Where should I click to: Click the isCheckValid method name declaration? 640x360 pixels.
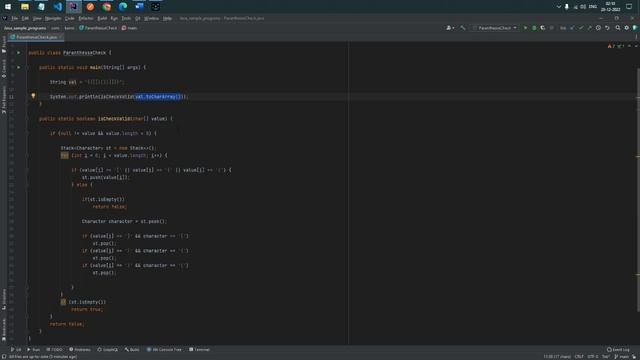click(115, 119)
